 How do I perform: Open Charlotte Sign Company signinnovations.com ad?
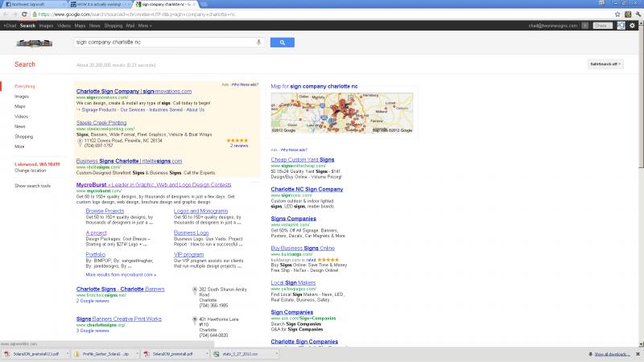pyautogui.click(x=134, y=91)
